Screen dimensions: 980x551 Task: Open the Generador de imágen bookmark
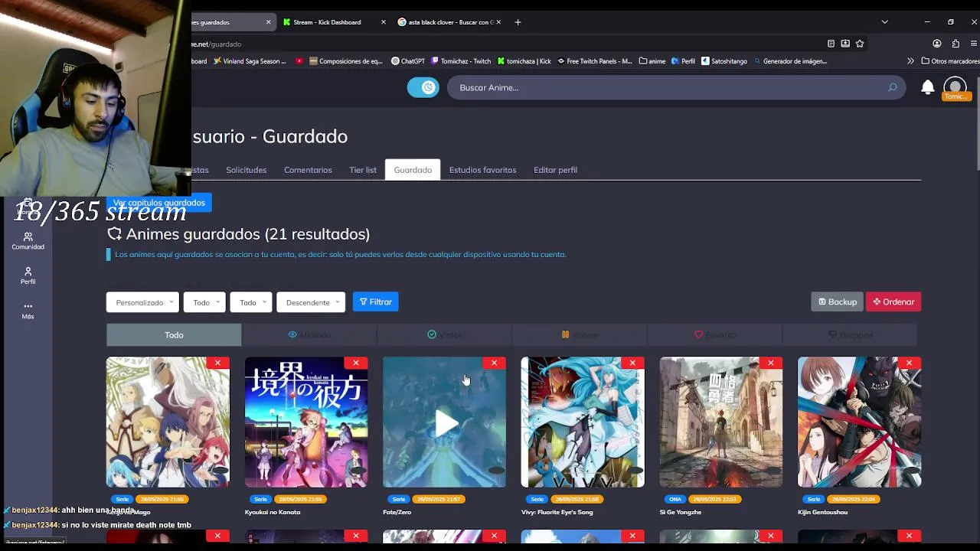pyautogui.click(x=790, y=61)
